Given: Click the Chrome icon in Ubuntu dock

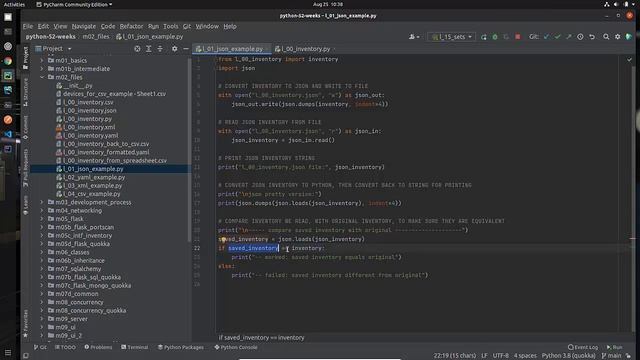Looking at the screenshot, I should click(8, 61).
